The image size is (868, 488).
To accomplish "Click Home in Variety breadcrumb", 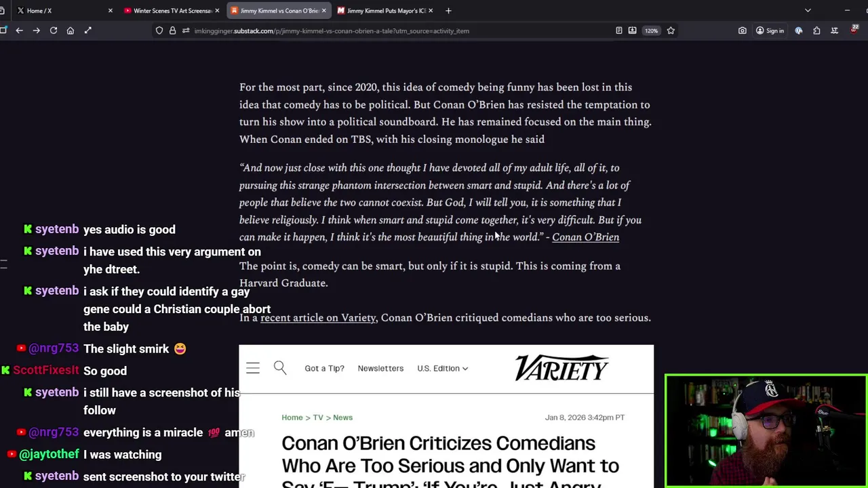I will tap(292, 418).
